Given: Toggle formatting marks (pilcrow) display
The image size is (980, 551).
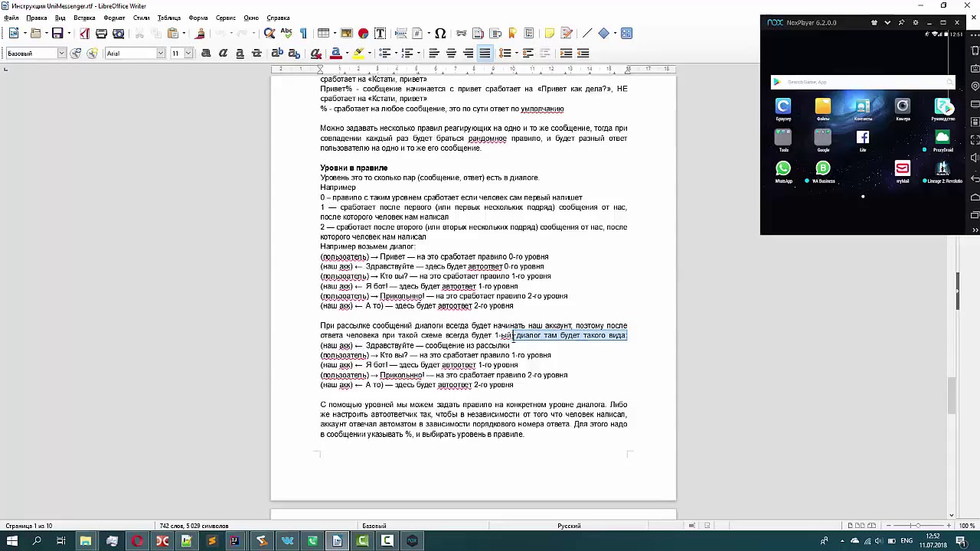Looking at the screenshot, I should click(303, 34).
